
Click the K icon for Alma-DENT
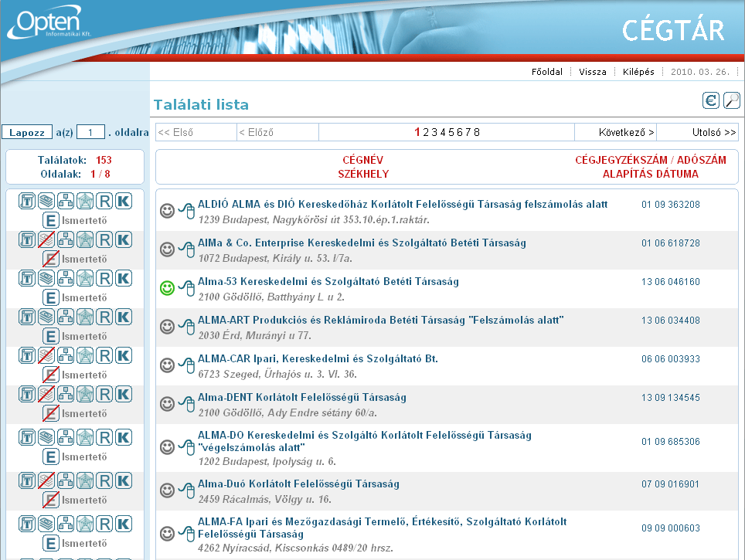pyautogui.click(x=124, y=394)
